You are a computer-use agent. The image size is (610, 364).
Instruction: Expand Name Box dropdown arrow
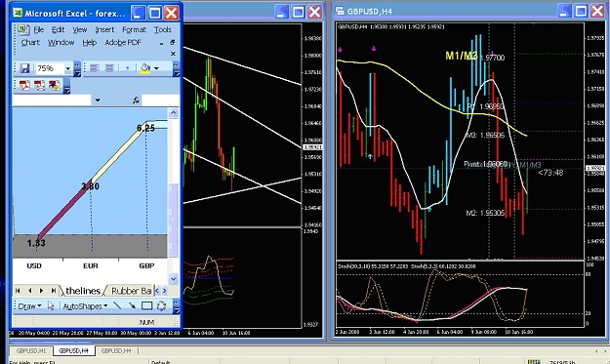point(98,101)
